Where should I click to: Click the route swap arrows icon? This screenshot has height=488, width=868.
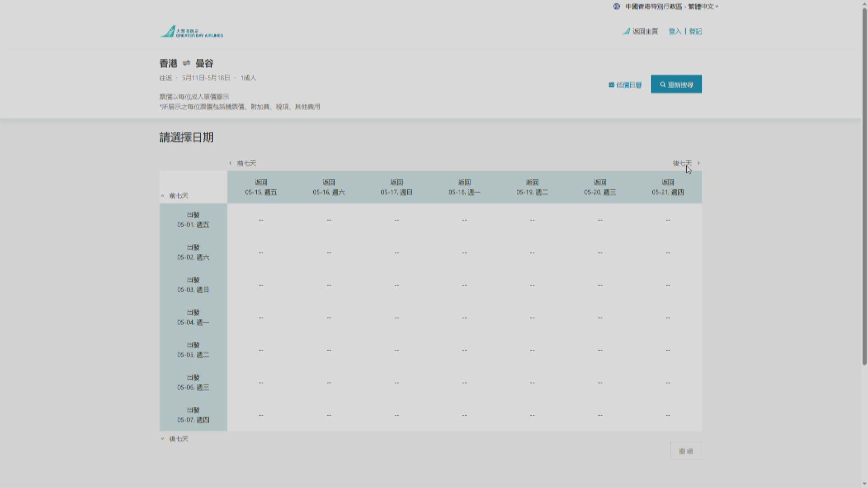point(186,63)
